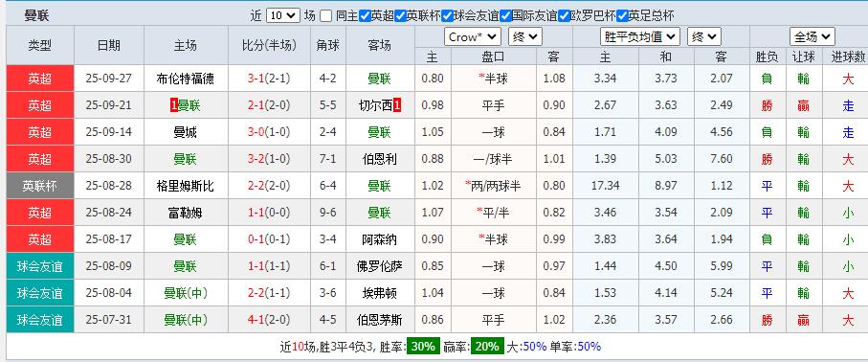Click the red card marker beside 切尔西
The width and height of the screenshot is (868, 362).
pos(396,105)
